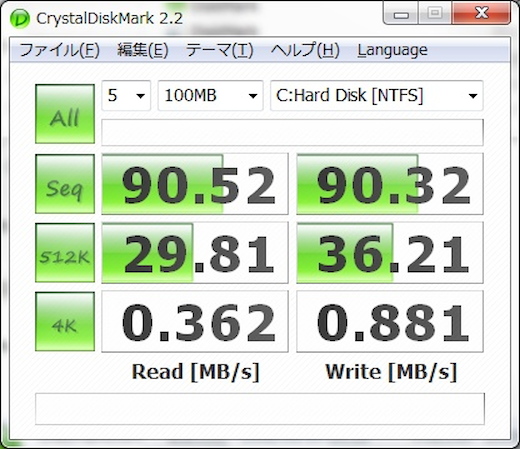The image size is (520, 449).
Task: Select the 4K write result 0.881
Action: (390, 322)
